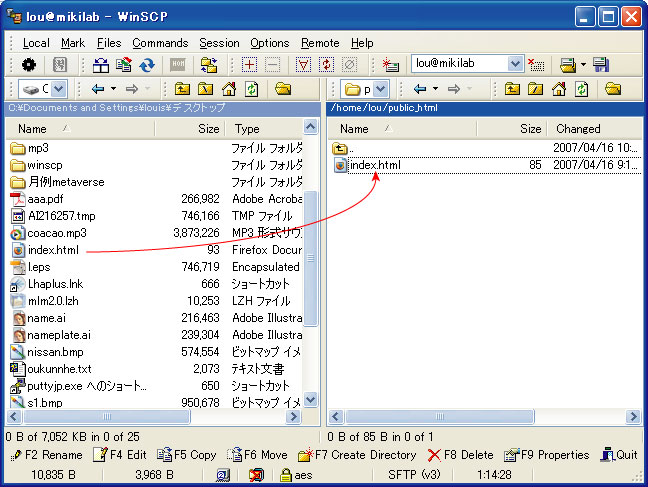The width and height of the screenshot is (648, 487).
Task: Open the Mark menu
Action: tap(73, 43)
